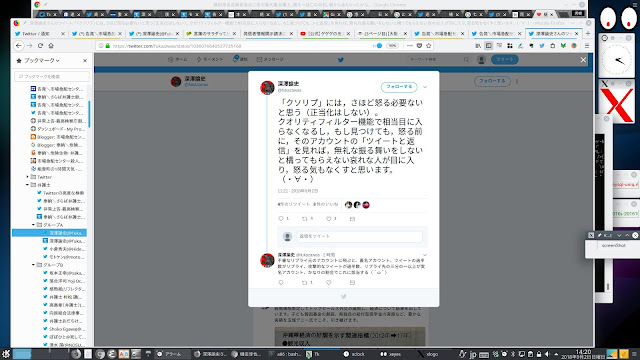Click the browser forward arrow

(x=30, y=46)
